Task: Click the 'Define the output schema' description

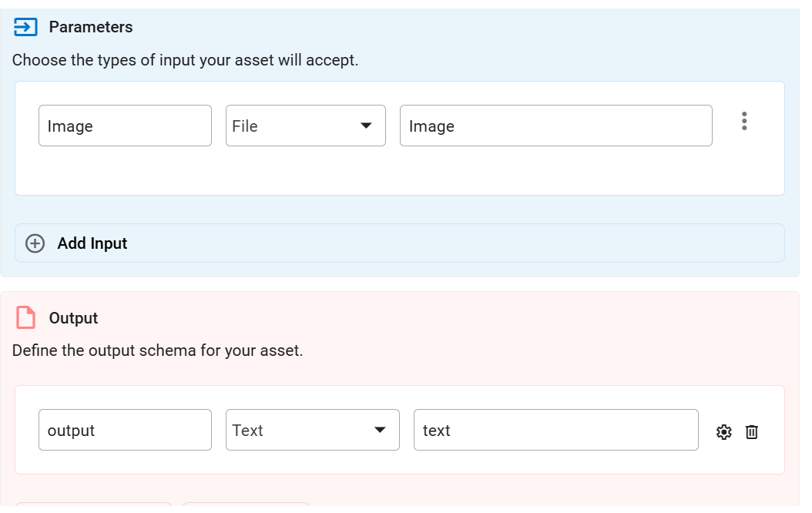Action: pyautogui.click(x=157, y=351)
